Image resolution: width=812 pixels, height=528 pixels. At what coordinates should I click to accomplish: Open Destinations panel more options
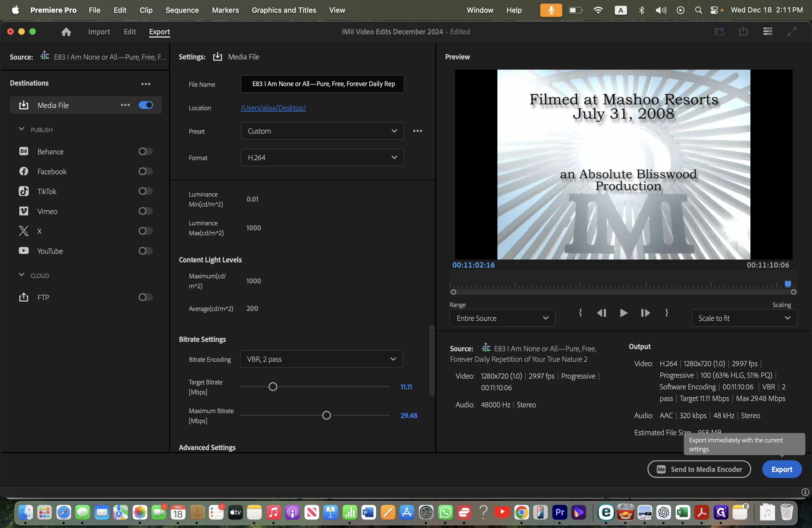click(146, 84)
